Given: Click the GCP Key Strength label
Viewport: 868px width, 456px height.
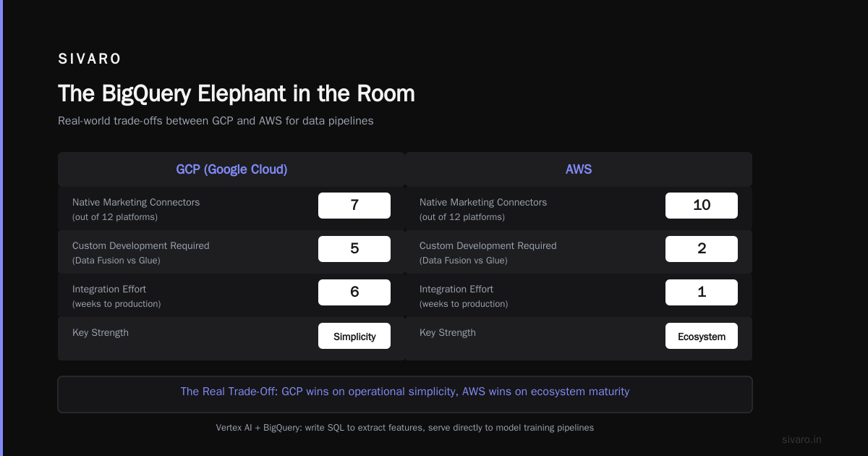Looking at the screenshot, I should point(101,332).
